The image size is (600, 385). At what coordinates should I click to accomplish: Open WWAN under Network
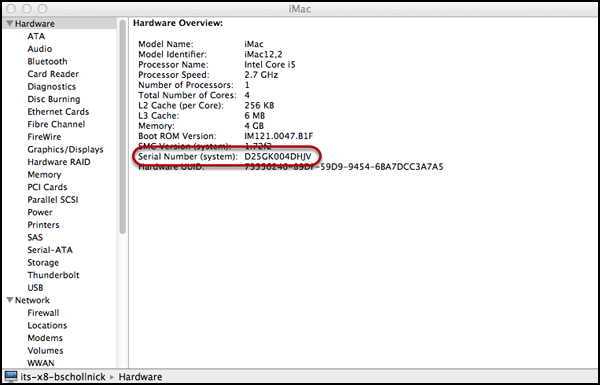click(x=41, y=363)
